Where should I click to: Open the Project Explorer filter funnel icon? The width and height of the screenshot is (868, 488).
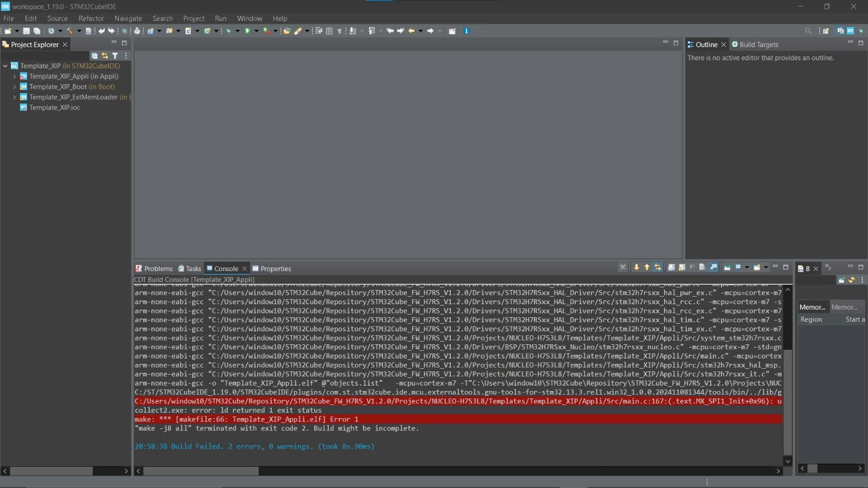click(115, 56)
